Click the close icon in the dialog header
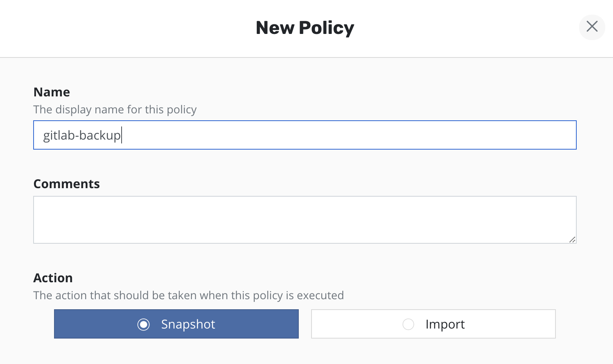This screenshot has height=364, width=613. coord(592,27)
